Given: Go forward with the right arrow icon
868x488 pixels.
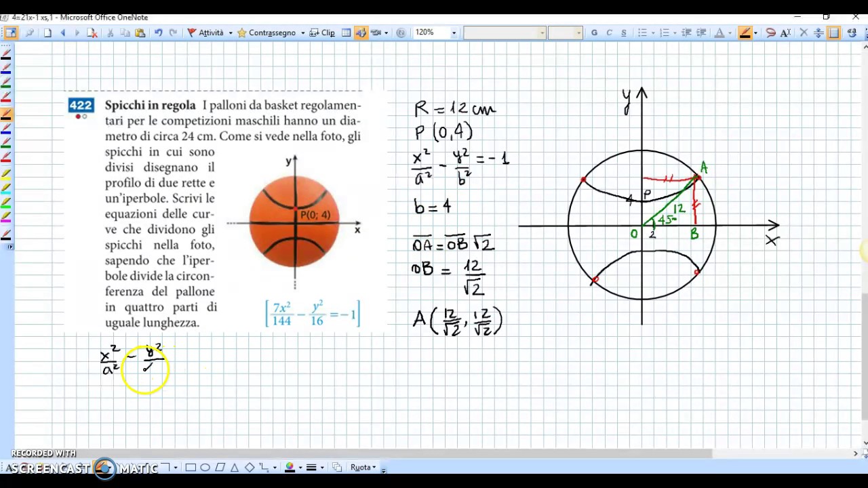Looking at the screenshot, I should pyautogui.click(x=77, y=33).
